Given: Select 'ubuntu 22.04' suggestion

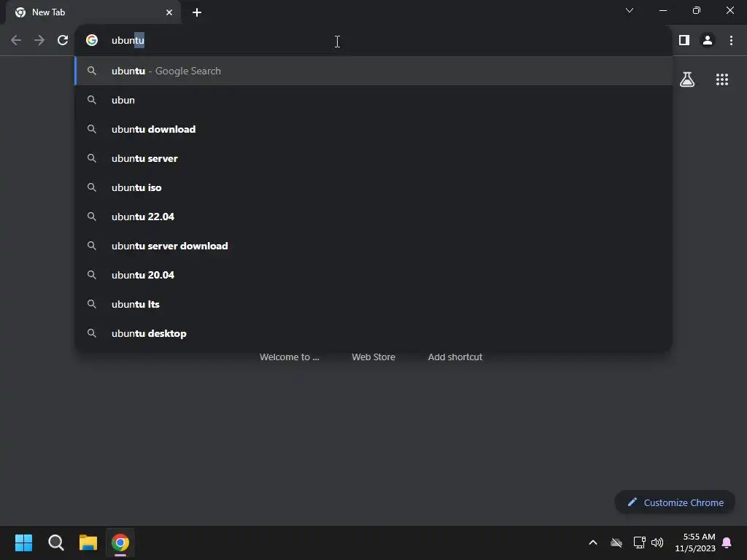Looking at the screenshot, I should click(x=374, y=217).
